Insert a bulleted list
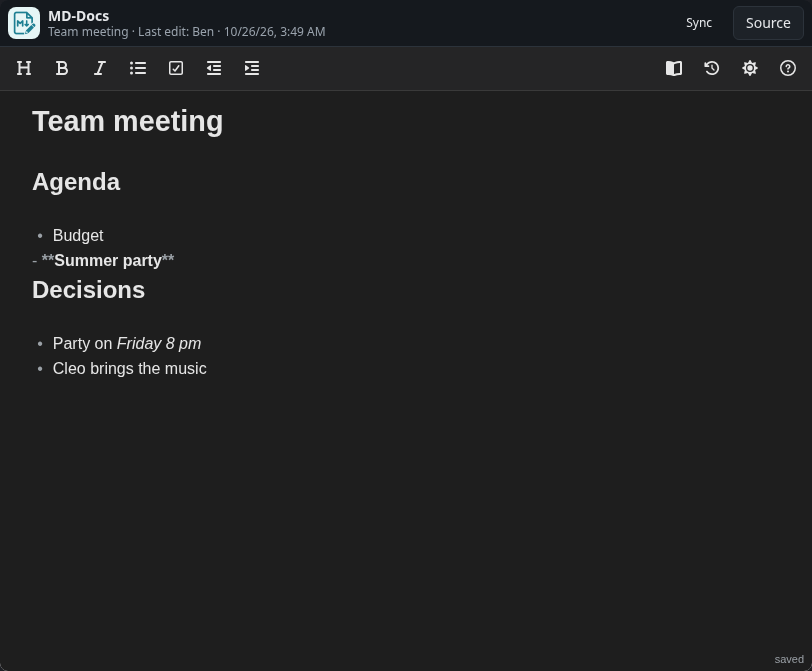Screen dimensions: 812x671 (138, 68)
